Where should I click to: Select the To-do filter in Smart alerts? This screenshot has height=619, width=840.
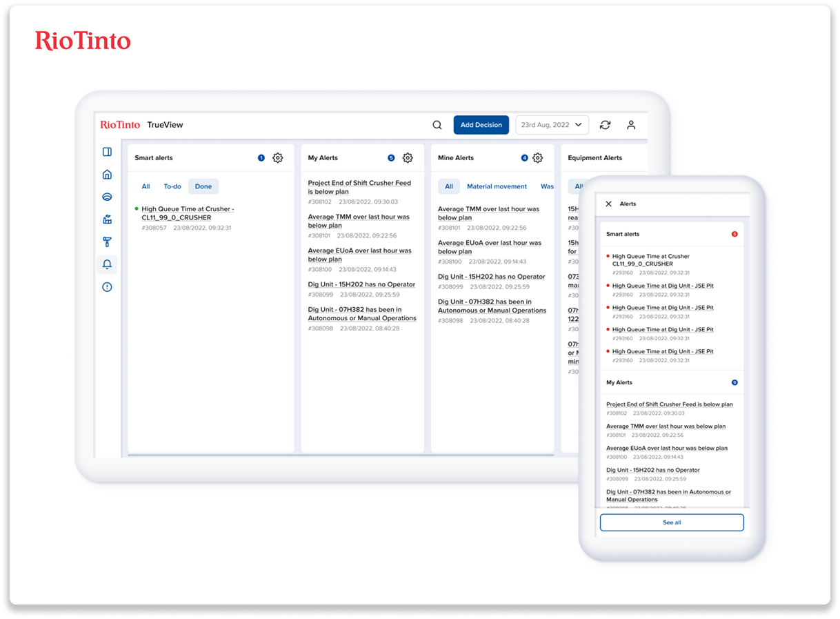(x=172, y=186)
